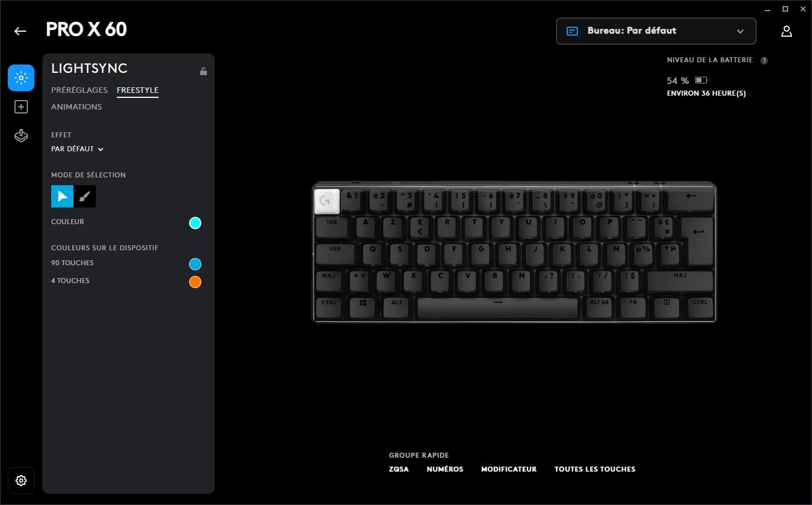The height and width of the screenshot is (505, 812).
Task: Open the game mode download-style sidebar icon
Action: tap(21, 136)
